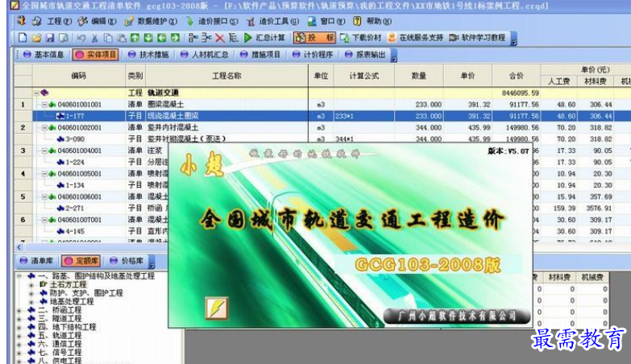Click the tree hierarchy icon beside red X

coord(233,38)
